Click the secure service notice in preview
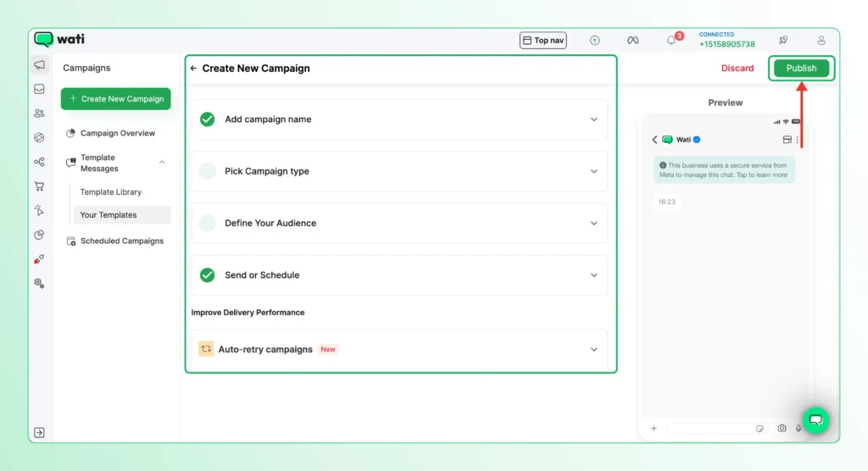 click(724, 170)
